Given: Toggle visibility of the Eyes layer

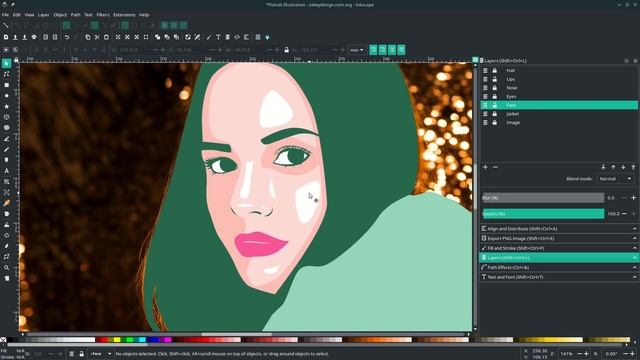Looking at the screenshot, I should (x=485, y=96).
